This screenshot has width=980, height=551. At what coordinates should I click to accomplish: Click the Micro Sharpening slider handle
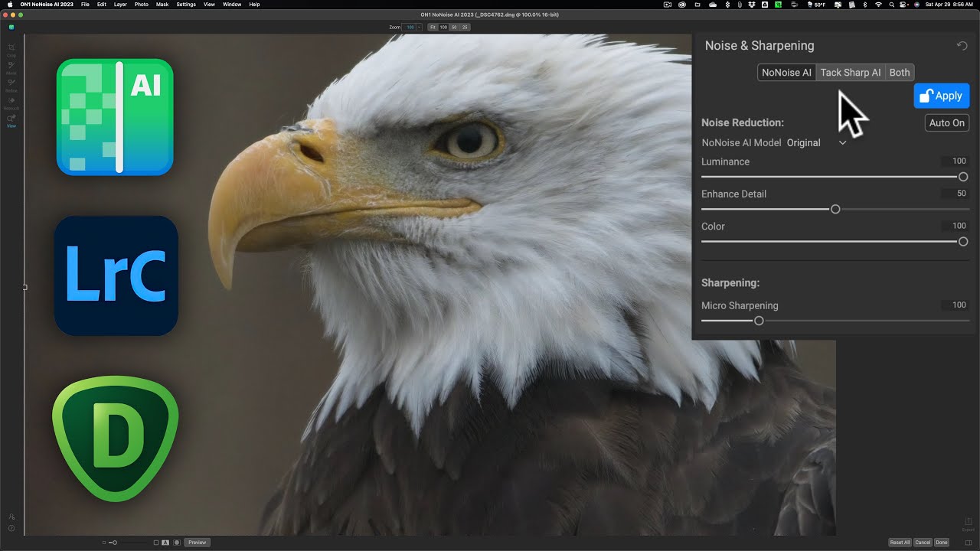(x=759, y=321)
